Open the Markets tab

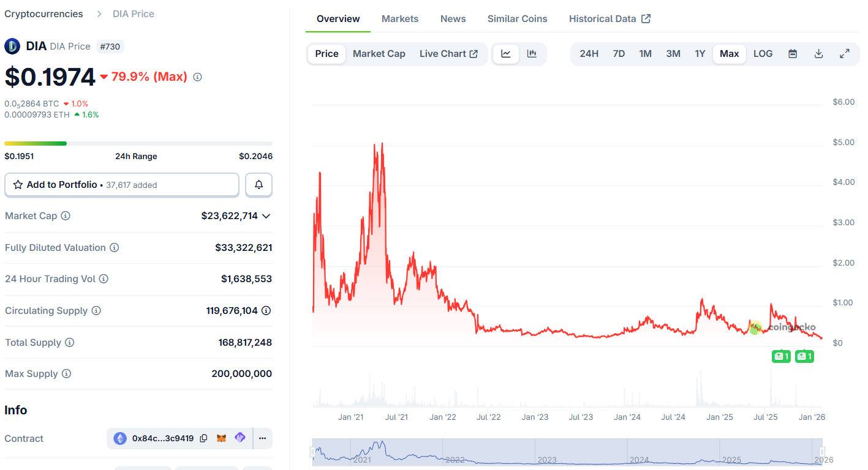[x=400, y=19]
